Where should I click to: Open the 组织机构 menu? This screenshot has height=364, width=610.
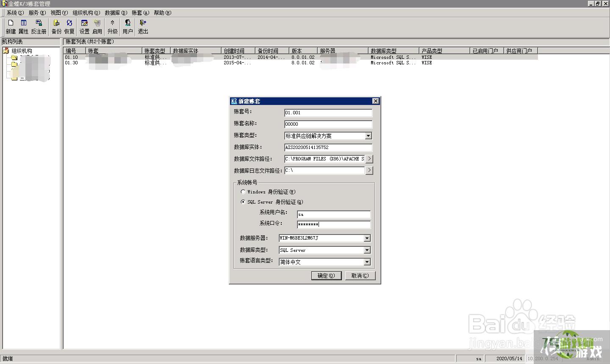(86, 13)
